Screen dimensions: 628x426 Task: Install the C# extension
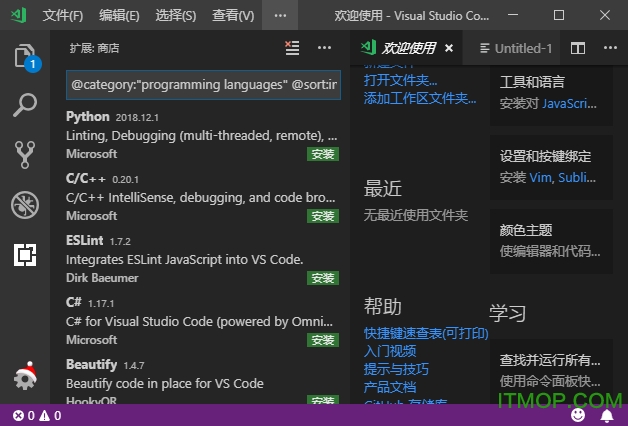tap(323, 340)
